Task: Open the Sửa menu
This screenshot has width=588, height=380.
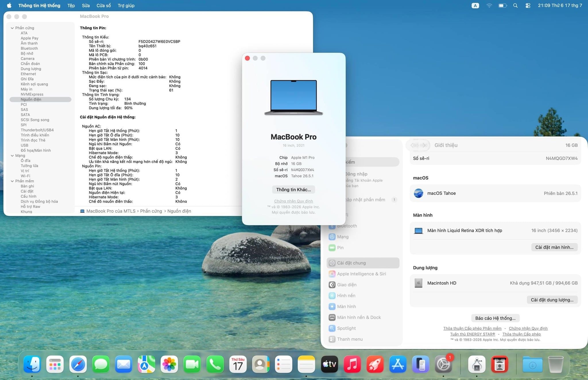Action: pos(86,5)
